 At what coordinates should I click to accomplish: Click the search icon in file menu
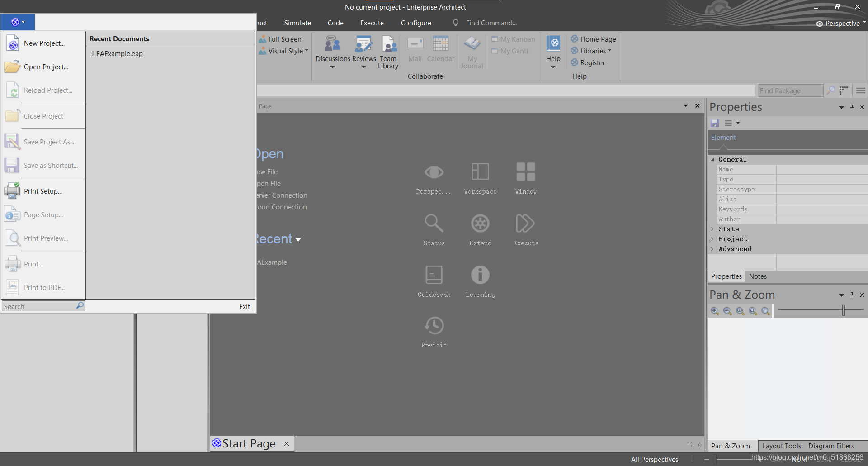pyautogui.click(x=80, y=306)
